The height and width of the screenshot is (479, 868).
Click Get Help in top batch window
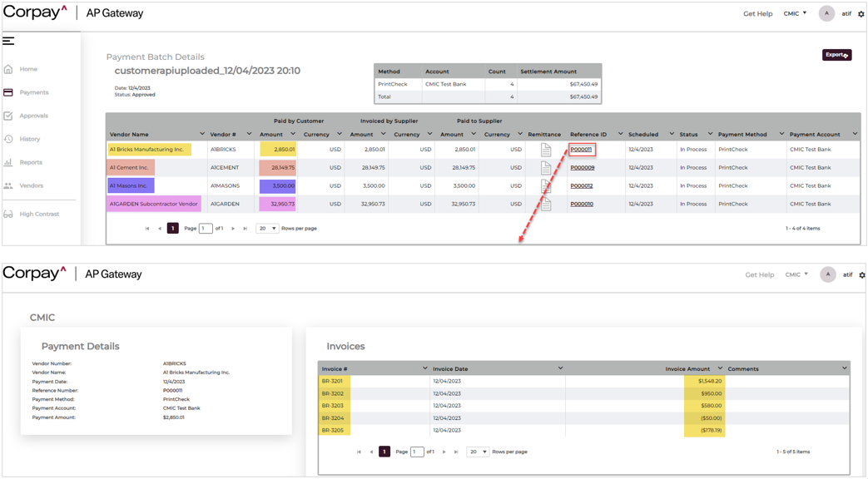(758, 14)
